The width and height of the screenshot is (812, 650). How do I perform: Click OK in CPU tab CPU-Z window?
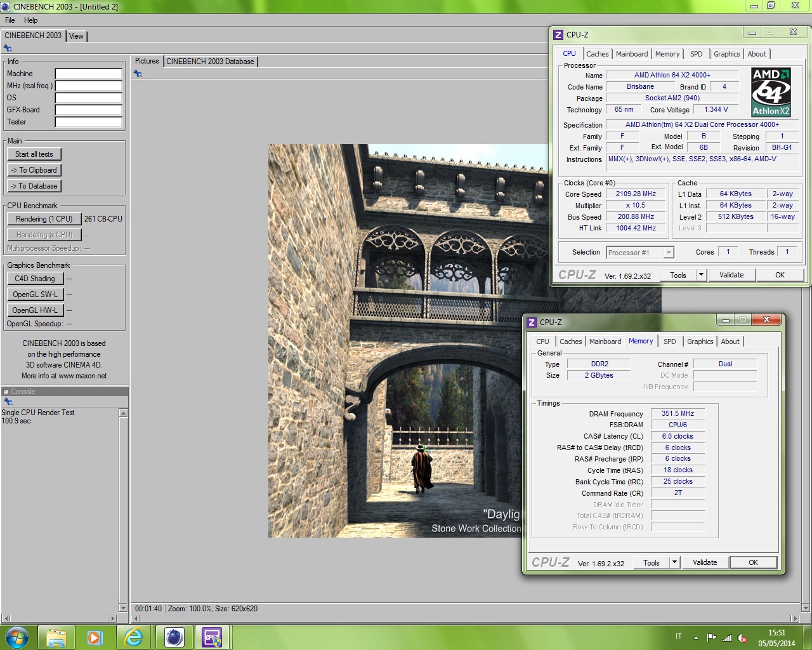click(780, 275)
